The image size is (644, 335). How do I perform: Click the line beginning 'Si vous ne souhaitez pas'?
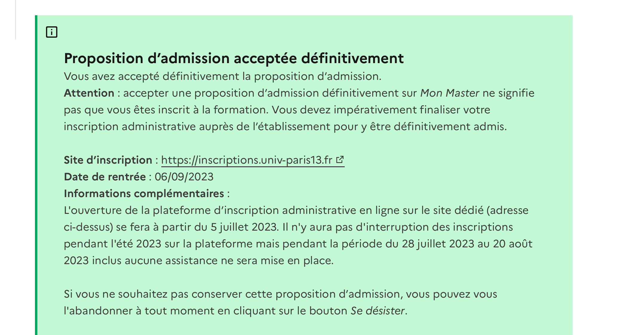tap(280, 294)
